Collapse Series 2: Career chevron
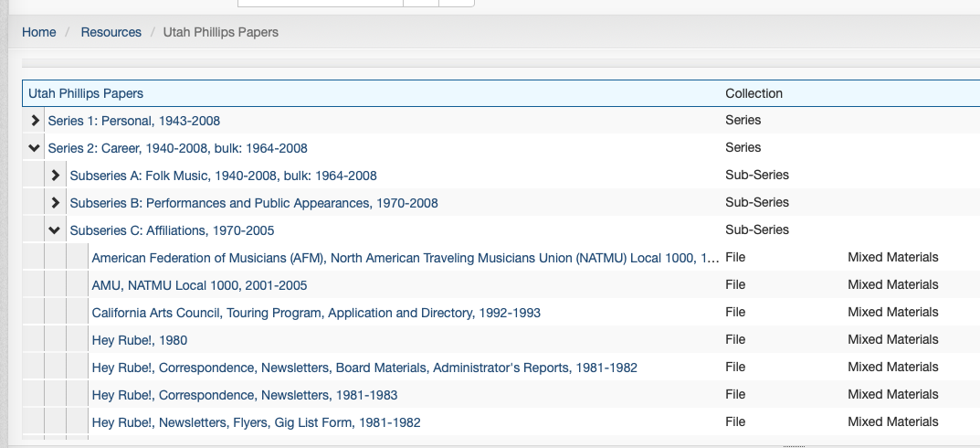 pos(35,148)
